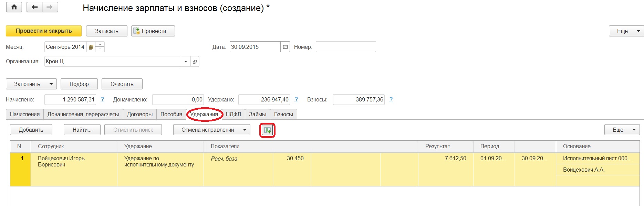Click the Провести button

[x=153, y=31]
